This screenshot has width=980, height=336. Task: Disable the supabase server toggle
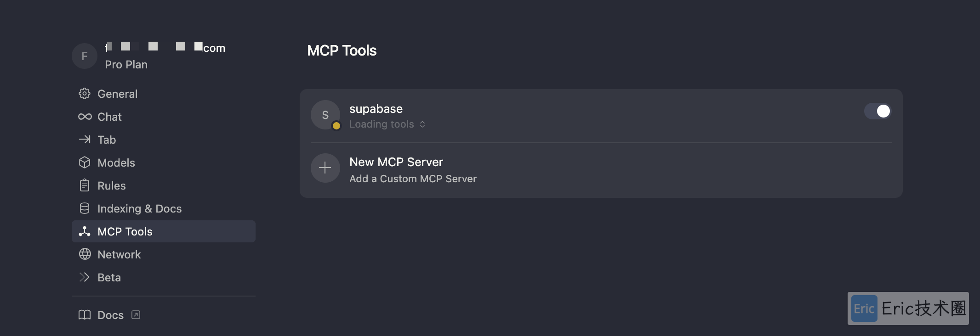tap(877, 111)
